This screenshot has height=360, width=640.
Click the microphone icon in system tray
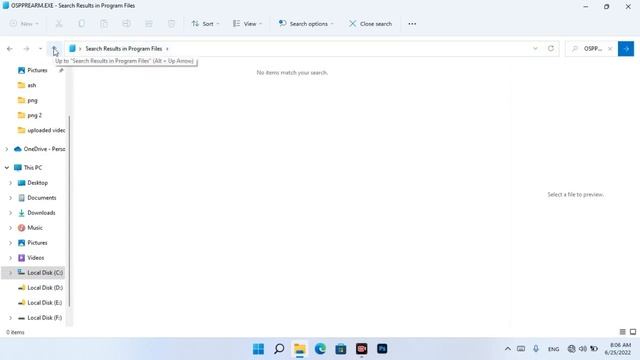(536, 349)
